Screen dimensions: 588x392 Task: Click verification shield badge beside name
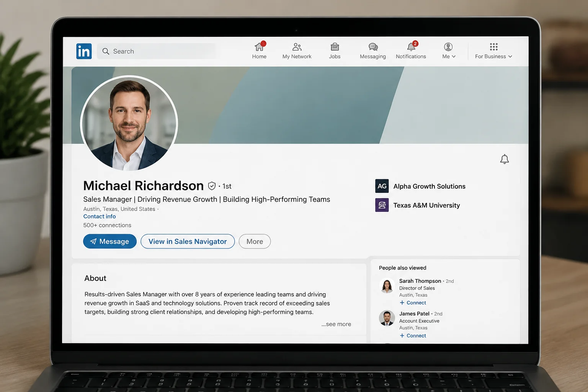(212, 186)
